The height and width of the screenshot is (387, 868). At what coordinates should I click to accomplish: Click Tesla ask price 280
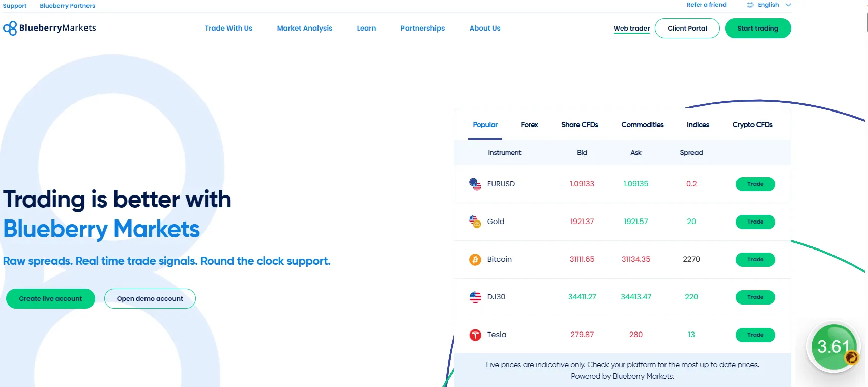(x=635, y=335)
